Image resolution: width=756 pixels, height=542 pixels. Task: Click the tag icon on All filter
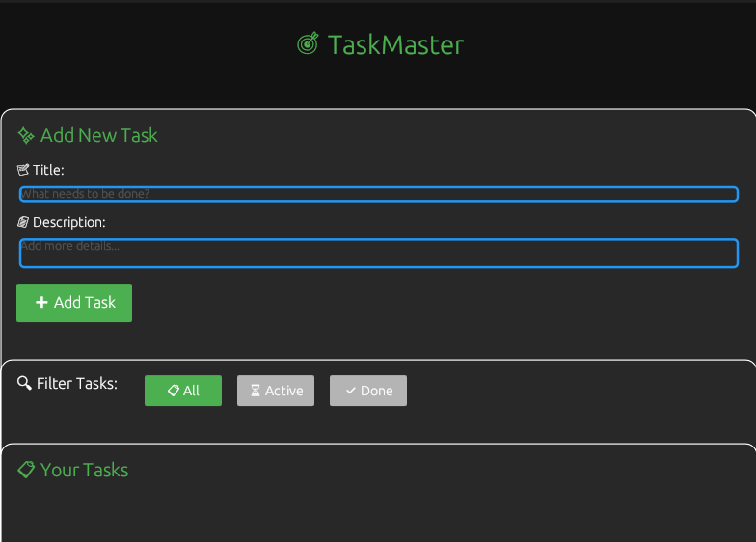(173, 391)
